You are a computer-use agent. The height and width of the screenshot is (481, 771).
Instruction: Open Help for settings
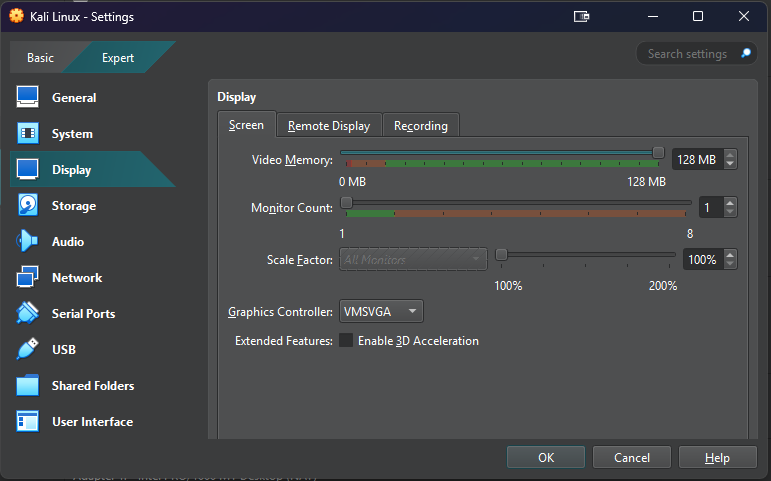pos(717,457)
